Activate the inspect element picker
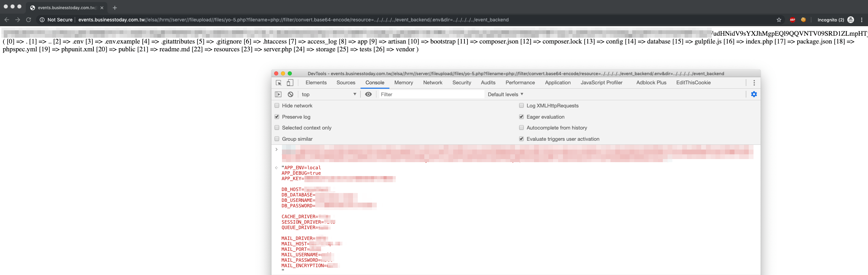The image size is (868, 275). 279,83
